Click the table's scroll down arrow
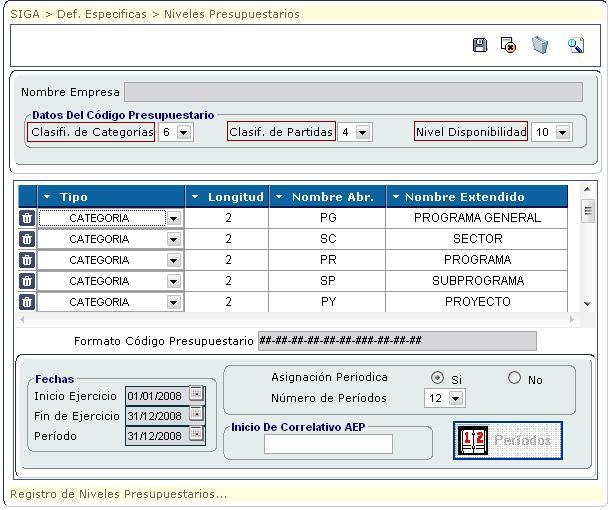The image size is (610, 510). (x=587, y=305)
